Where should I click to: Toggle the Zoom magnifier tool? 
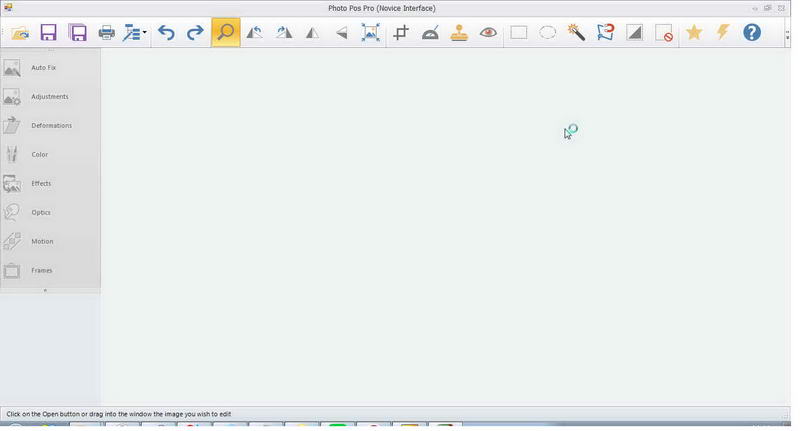[x=226, y=32]
